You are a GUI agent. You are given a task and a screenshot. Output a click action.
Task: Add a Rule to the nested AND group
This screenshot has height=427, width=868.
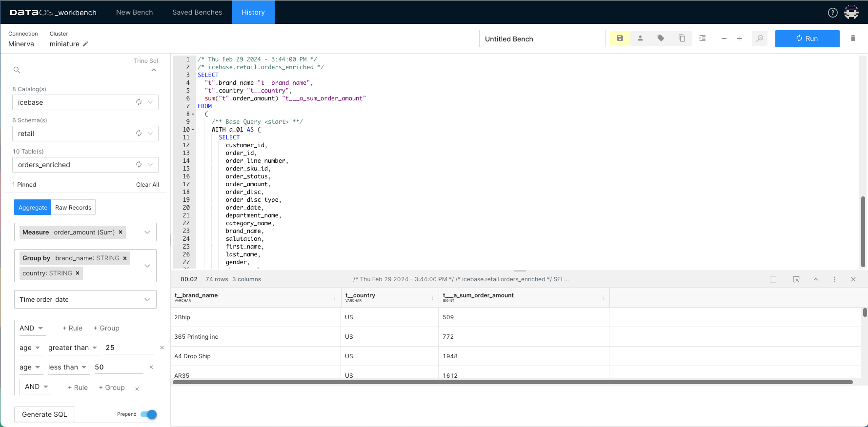(x=78, y=388)
